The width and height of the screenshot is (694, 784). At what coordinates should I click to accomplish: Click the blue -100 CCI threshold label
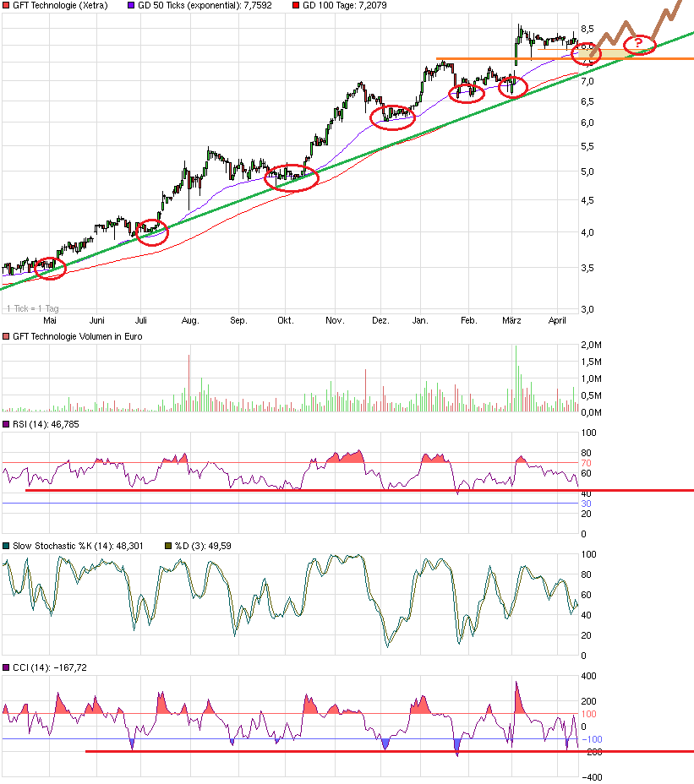click(592, 739)
